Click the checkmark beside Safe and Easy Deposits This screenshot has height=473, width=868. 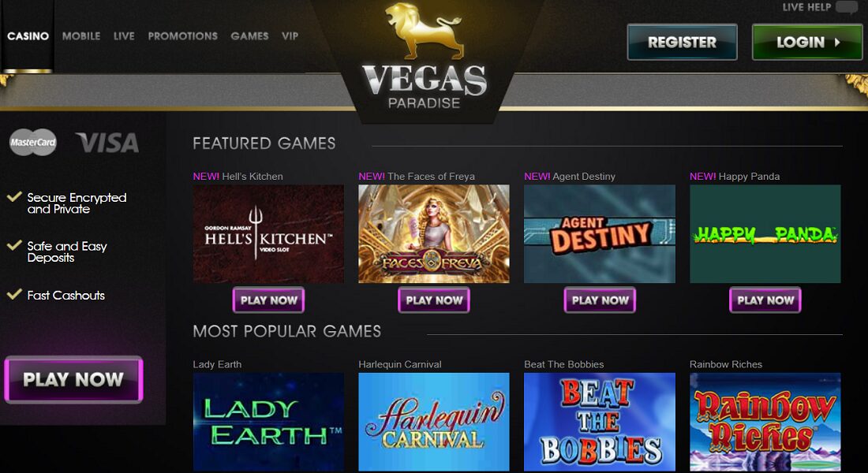coord(14,246)
